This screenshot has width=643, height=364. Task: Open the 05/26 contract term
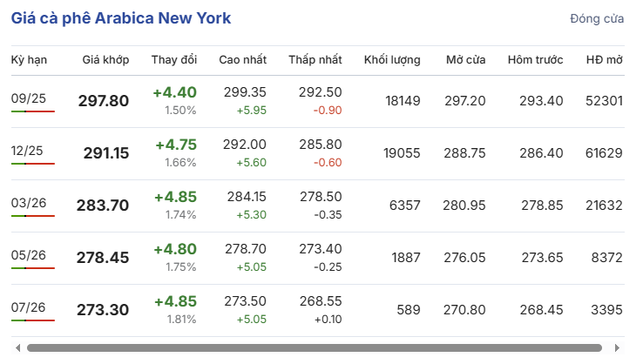click(29, 255)
